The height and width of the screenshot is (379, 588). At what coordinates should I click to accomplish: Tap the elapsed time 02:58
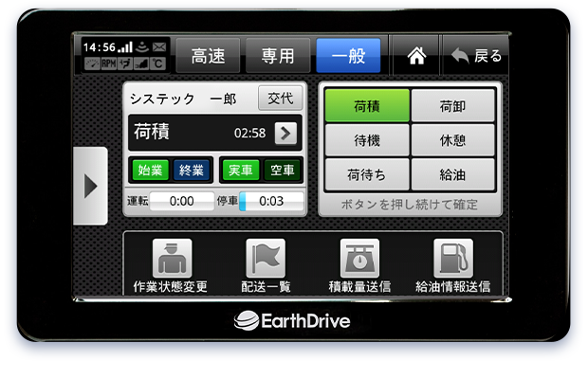tap(249, 134)
